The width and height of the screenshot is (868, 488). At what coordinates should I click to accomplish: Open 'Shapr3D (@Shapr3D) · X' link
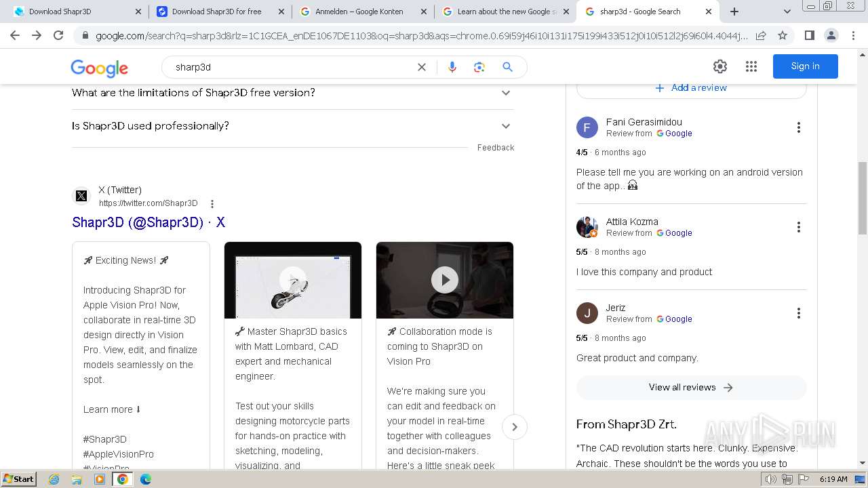[149, 222]
